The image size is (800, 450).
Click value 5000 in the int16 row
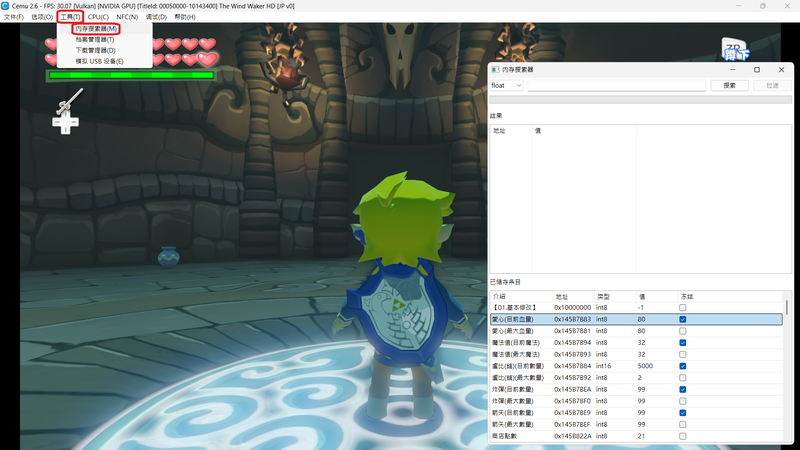click(x=645, y=366)
